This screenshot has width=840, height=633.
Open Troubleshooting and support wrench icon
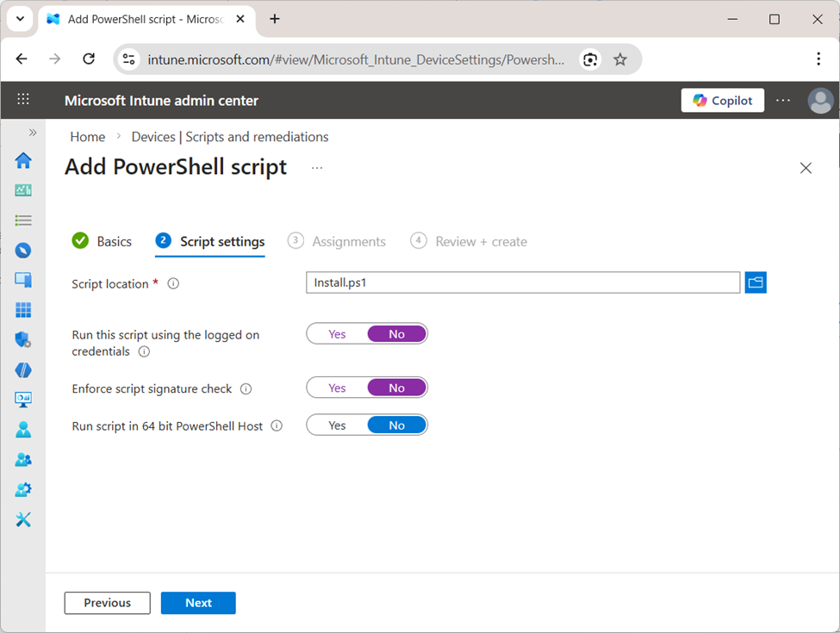pyautogui.click(x=23, y=519)
